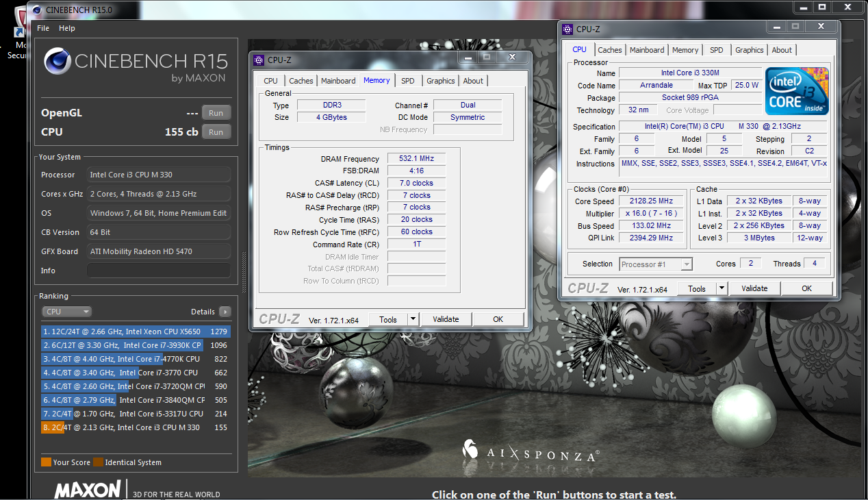Click the Processor field in Your System

pyautogui.click(x=158, y=175)
